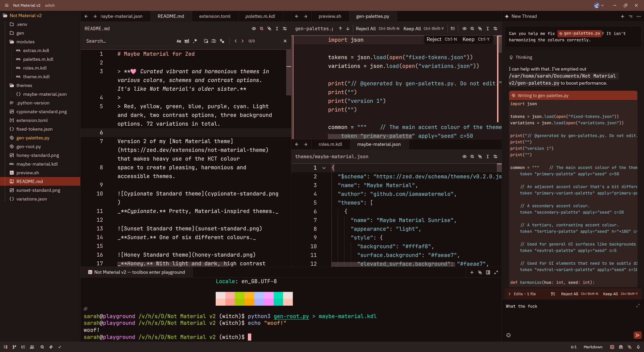Screen dimensions: 644x352
Task: Open the outline panel from the status bar
Action: pos(23,347)
